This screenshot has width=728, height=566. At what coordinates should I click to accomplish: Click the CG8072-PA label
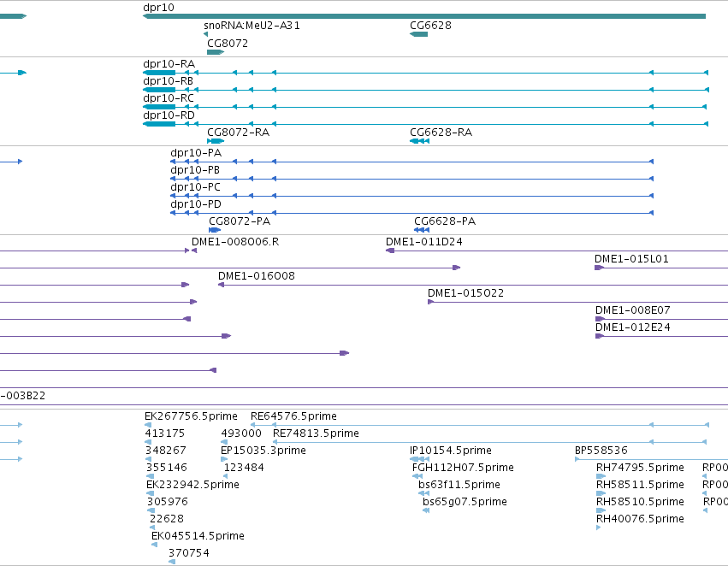(x=240, y=221)
